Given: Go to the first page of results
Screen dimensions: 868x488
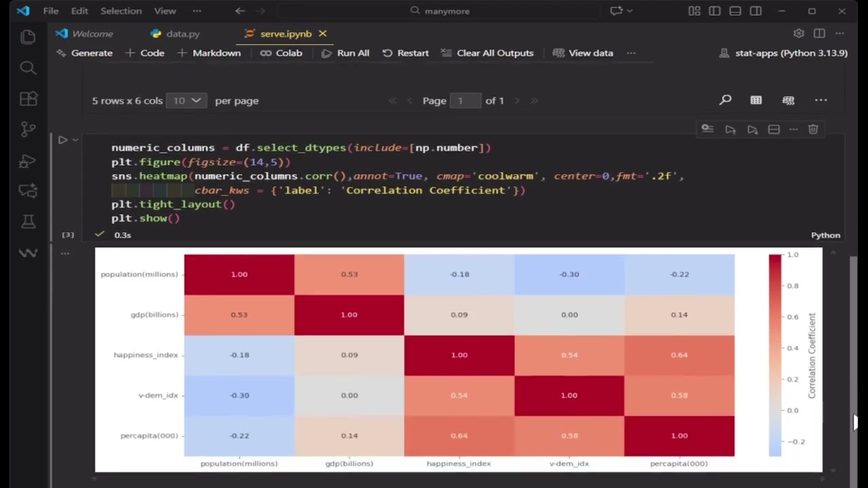Looking at the screenshot, I should pos(392,100).
